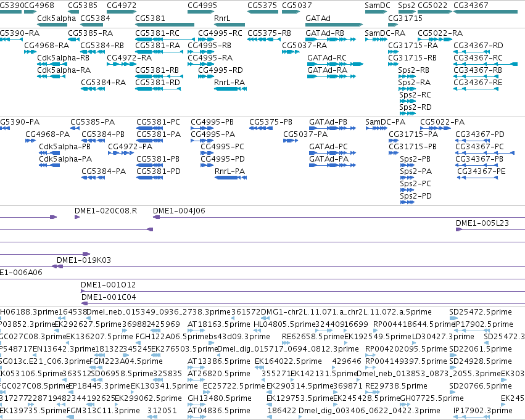This screenshot has height=420, width=525.
Task: Click the FGM223A04.5prime EST
Action: point(97,368)
